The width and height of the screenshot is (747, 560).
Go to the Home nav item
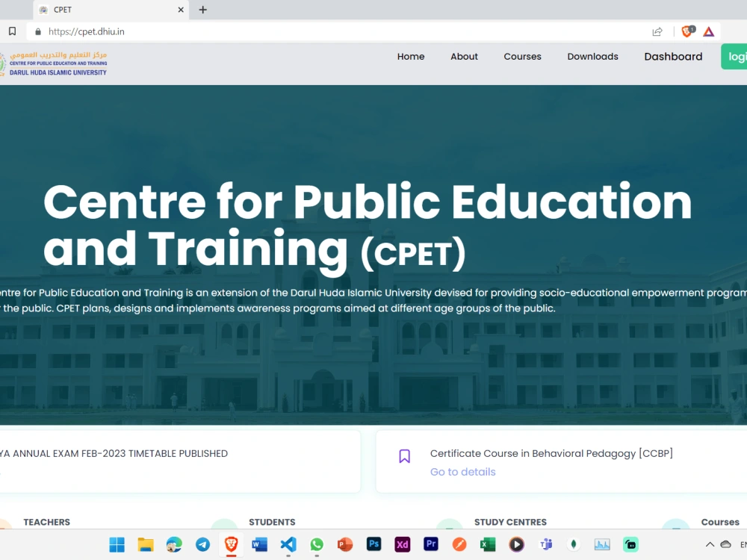[x=411, y=56]
